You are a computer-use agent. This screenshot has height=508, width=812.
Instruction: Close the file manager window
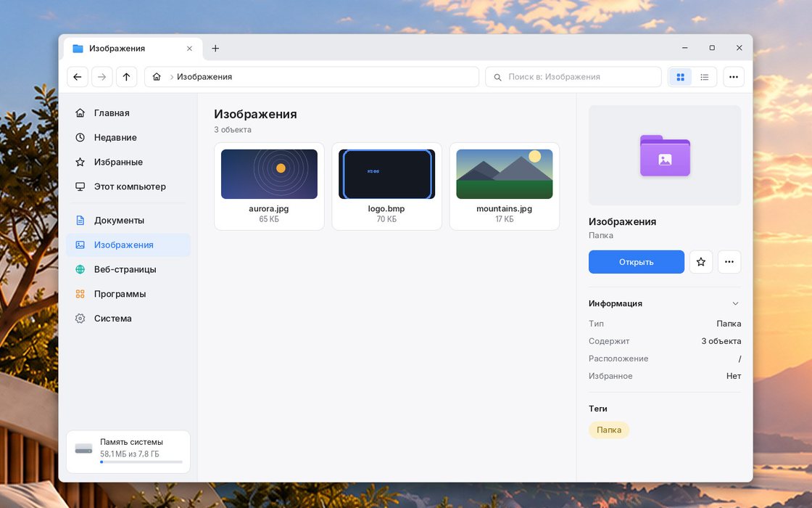click(739, 48)
